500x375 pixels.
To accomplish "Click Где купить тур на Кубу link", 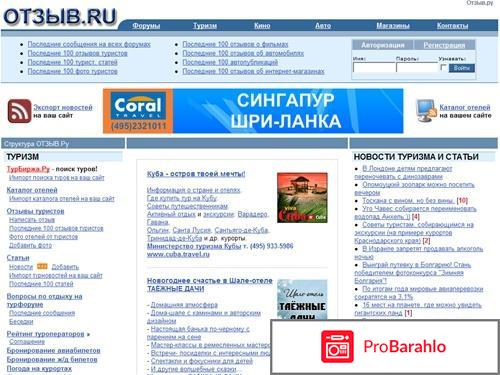I will point(182,198).
